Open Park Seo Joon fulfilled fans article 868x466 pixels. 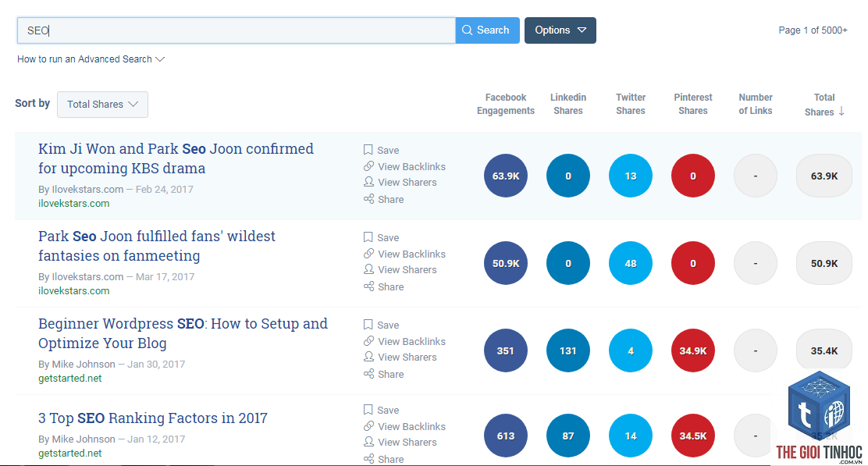pos(157,246)
